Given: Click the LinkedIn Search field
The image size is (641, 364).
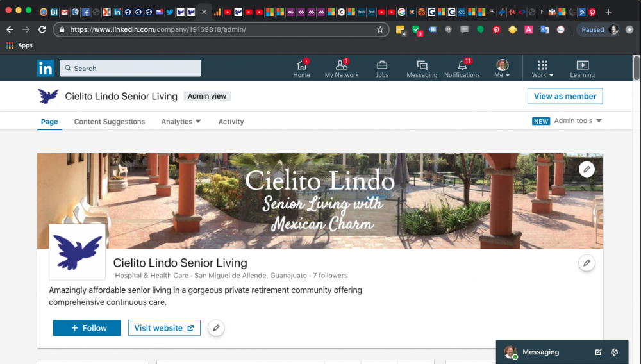Looking at the screenshot, I should coord(130,68).
